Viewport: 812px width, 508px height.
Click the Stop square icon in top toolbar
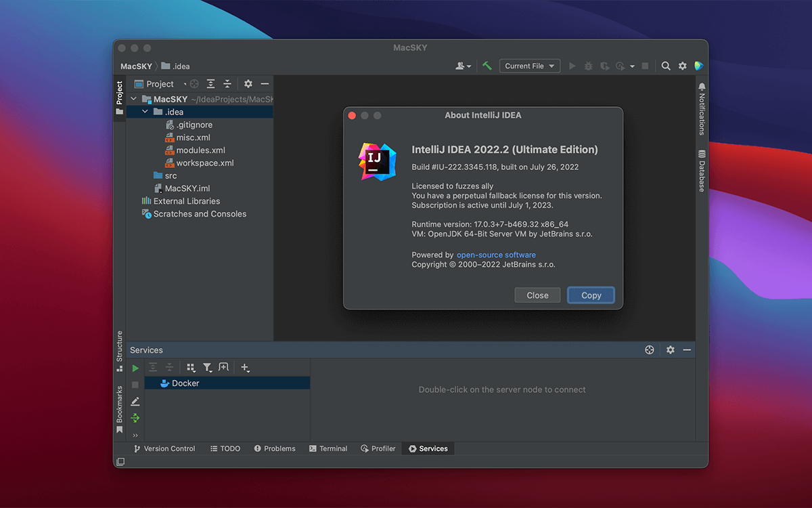[x=645, y=66]
